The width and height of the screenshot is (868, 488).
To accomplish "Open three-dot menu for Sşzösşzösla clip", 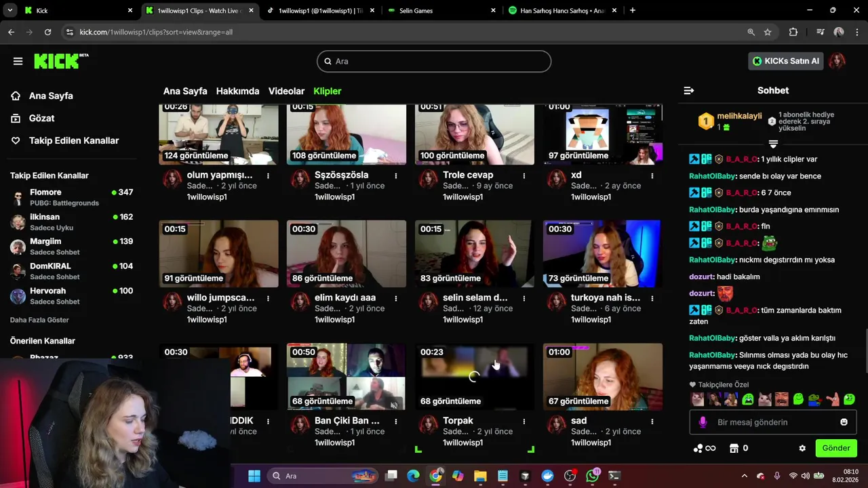I will click(396, 176).
